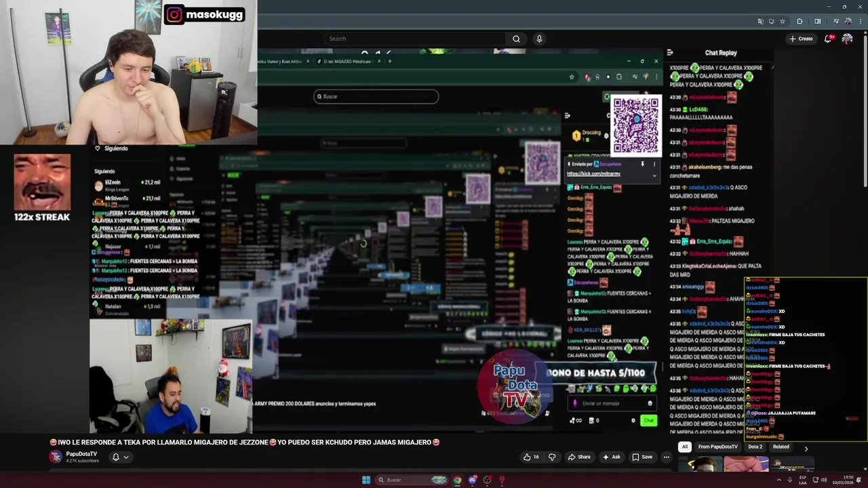Bookmark this page with the star icon
Screen dimensions: 868x488
tap(782, 21)
